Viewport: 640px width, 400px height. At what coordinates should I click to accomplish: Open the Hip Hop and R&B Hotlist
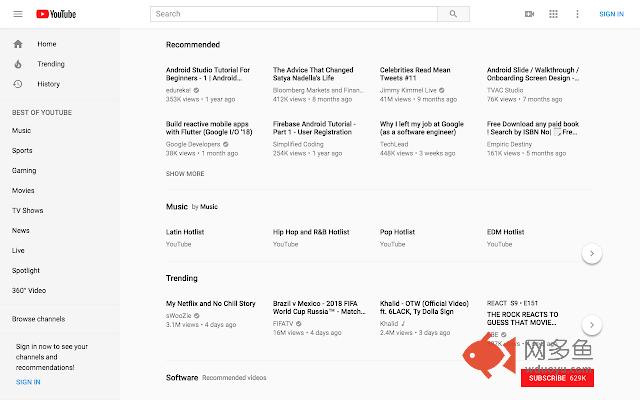point(311,232)
